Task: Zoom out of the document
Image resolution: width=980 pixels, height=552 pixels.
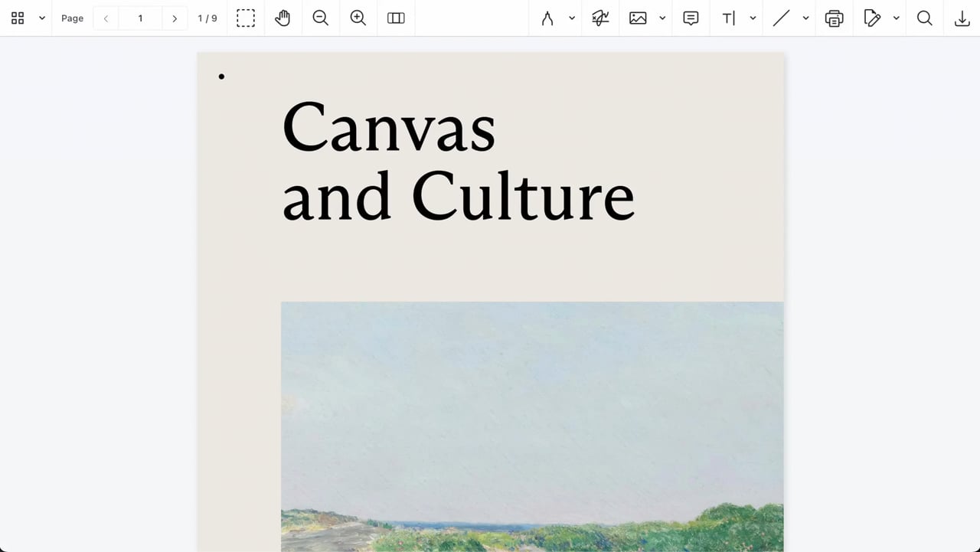Action: point(321,18)
